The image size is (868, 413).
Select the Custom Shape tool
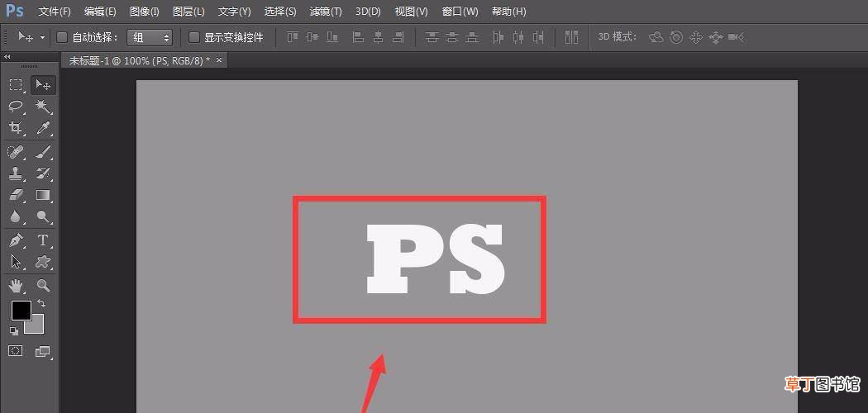coord(43,262)
